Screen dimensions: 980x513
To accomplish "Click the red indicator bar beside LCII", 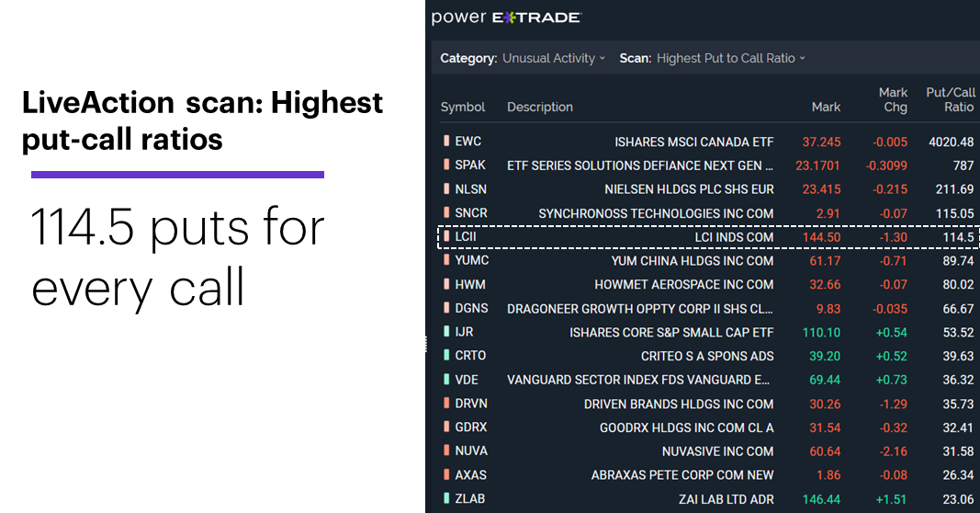I will point(446,236).
